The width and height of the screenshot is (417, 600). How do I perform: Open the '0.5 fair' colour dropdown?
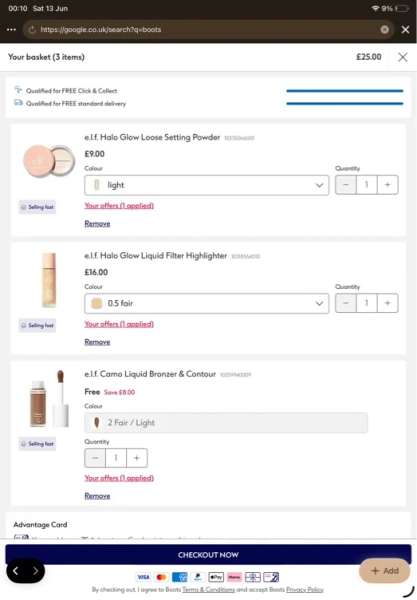[x=207, y=303]
